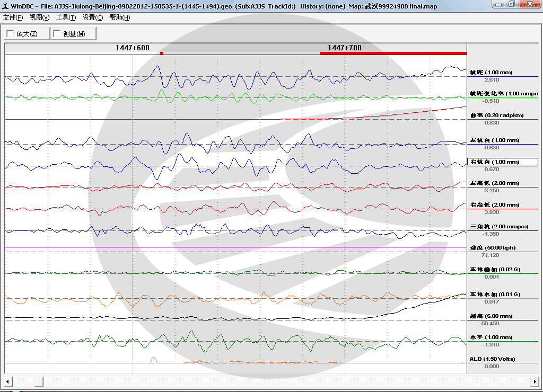Enable the 测量(M) measure checkbox
Viewport: 543px width, 392px height.
[x=57, y=33]
